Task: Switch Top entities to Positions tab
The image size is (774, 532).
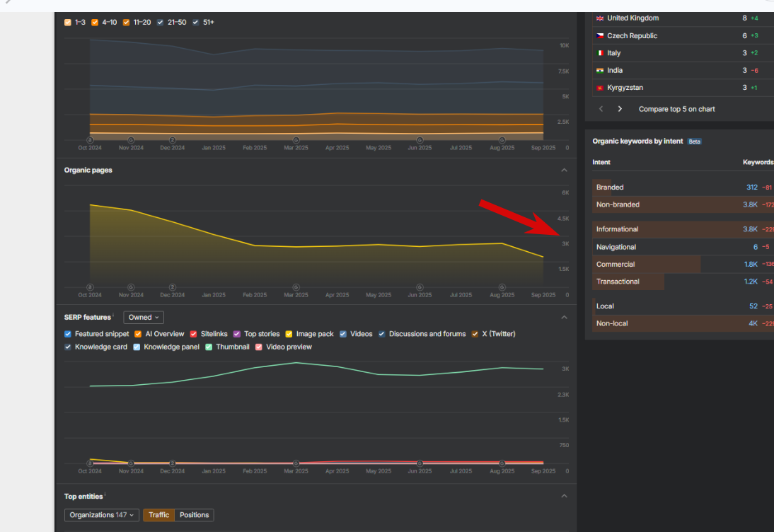Action: tap(194, 515)
